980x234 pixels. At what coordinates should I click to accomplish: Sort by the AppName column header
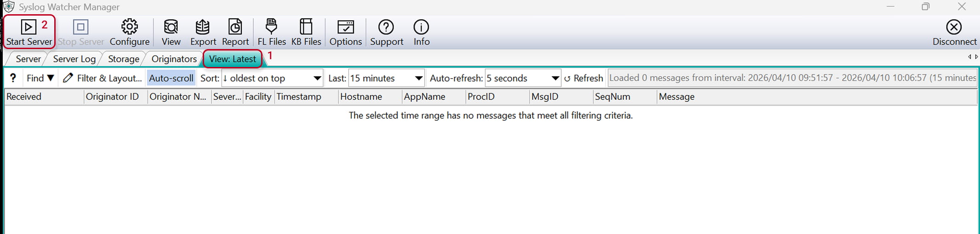(434, 97)
